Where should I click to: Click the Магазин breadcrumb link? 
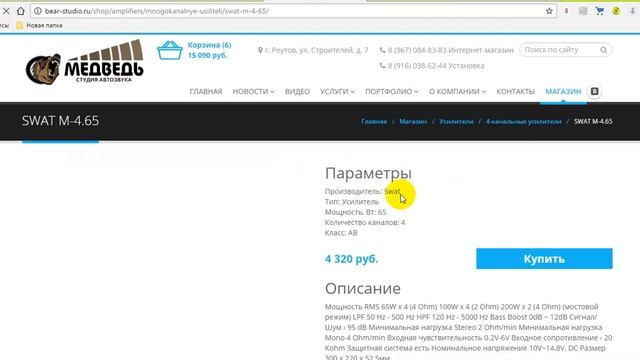point(413,122)
